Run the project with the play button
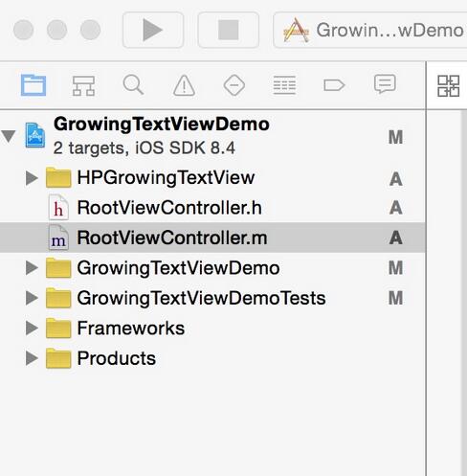This screenshot has width=467, height=476. 153,30
